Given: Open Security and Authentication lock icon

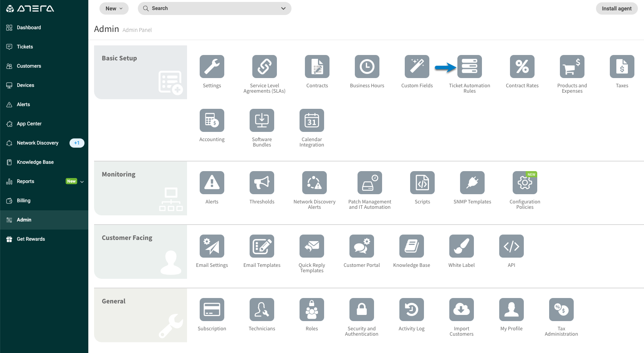Looking at the screenshot, I should (x=362, y=310).
